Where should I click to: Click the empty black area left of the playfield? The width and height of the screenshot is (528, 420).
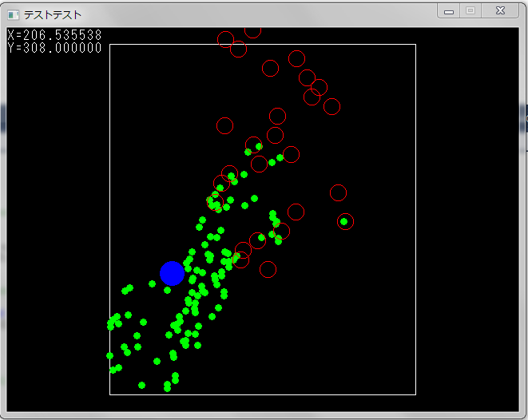[x=56, y=240]
